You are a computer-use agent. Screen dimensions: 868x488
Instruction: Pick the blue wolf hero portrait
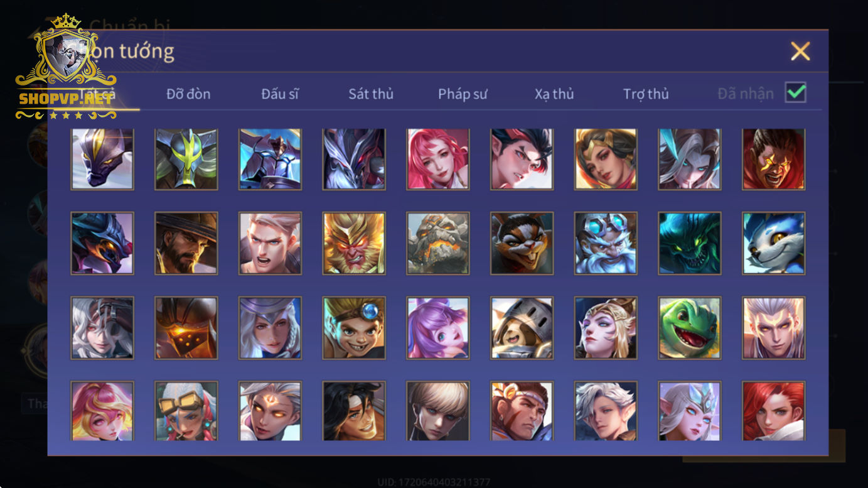pyautogui.click(x=774, y=243)
